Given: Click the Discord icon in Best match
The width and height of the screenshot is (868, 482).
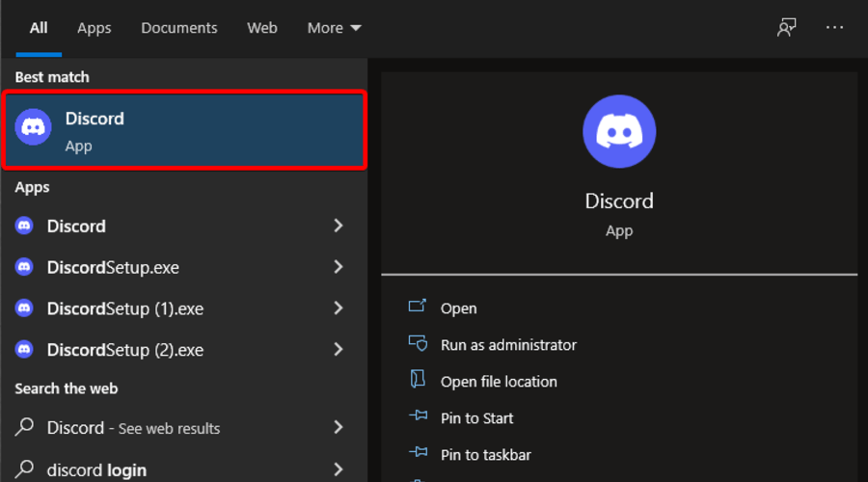Looking at the screenshot, I should [x=34, y=128].
